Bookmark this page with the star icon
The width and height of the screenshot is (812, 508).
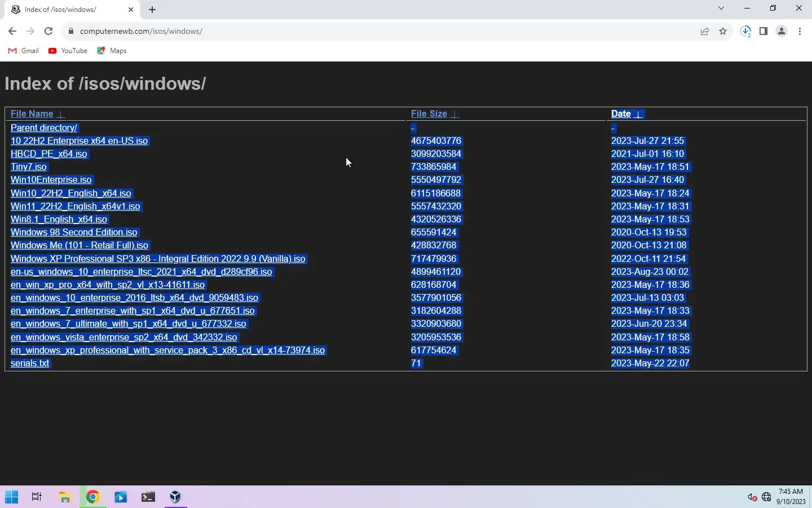723,32
